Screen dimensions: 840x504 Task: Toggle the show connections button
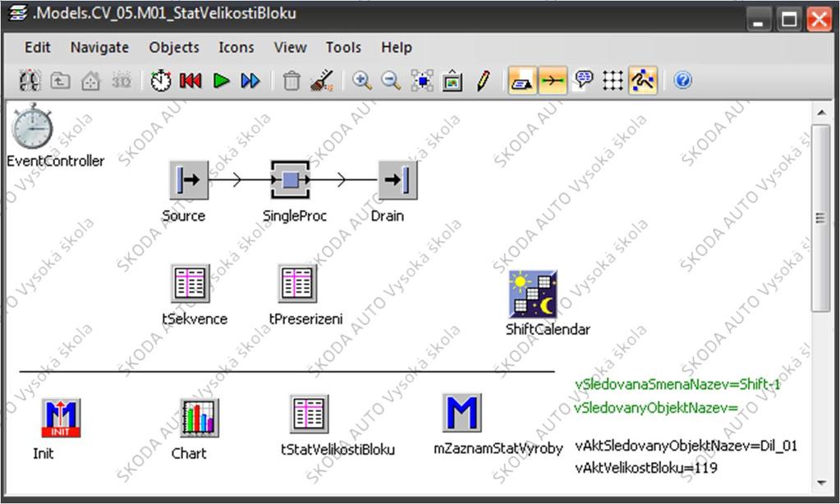[x=553, y=81]
